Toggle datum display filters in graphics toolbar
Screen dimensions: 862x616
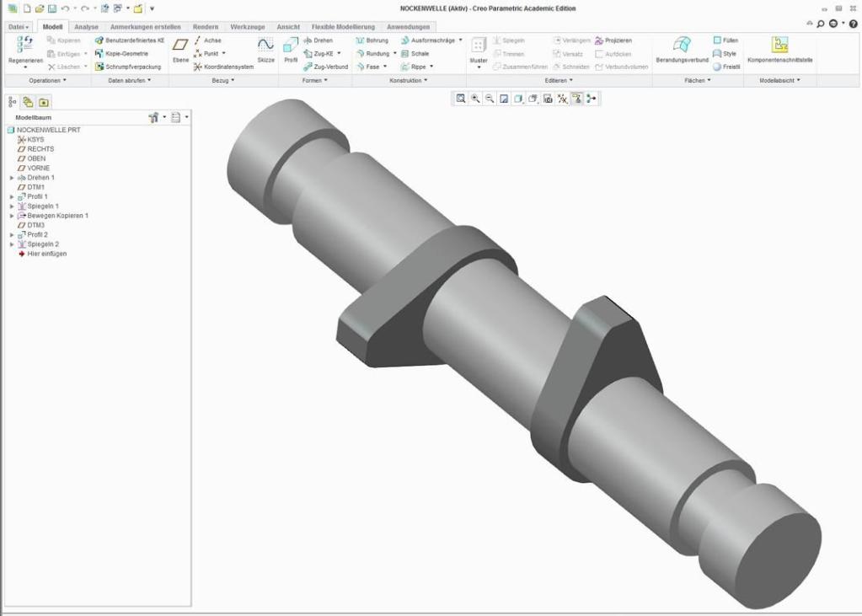pyautogui.click(x=562, y=99)
